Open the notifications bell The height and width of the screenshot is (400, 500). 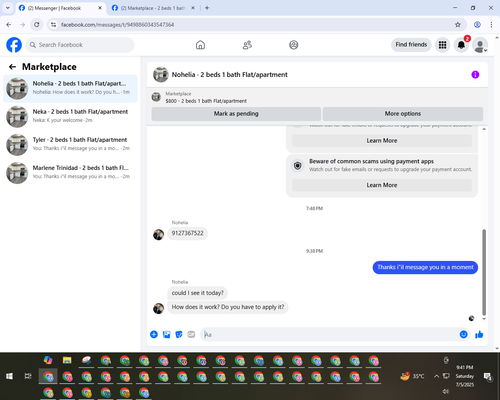pos(461,45)
